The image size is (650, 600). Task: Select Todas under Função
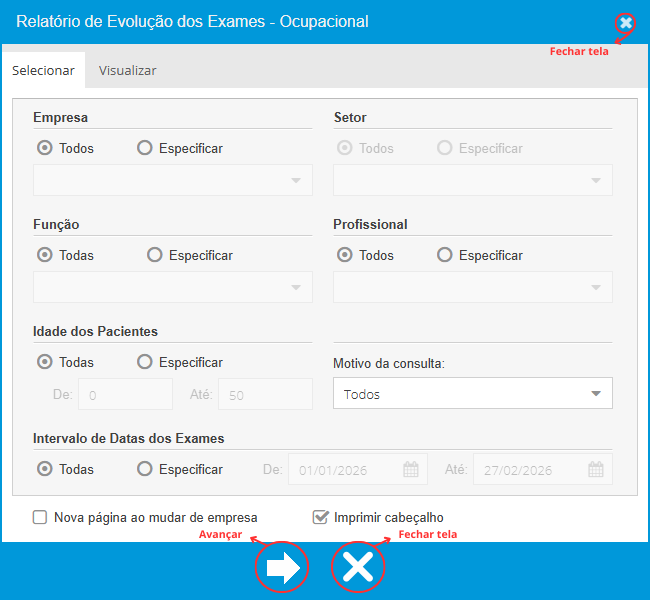45,255
